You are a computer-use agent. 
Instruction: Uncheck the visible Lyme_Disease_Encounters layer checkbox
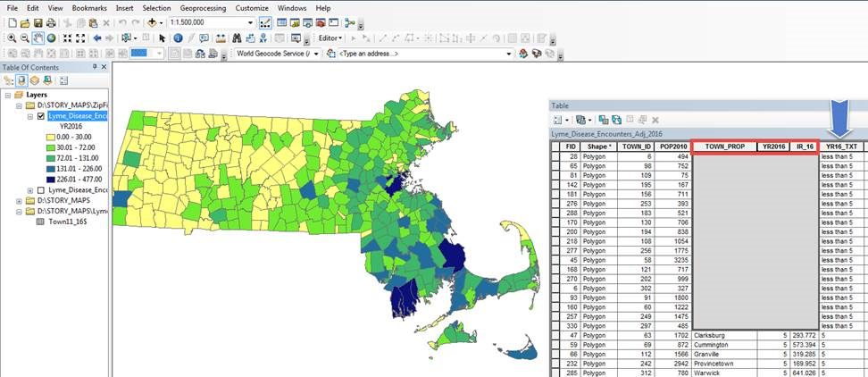pos(41,116)
